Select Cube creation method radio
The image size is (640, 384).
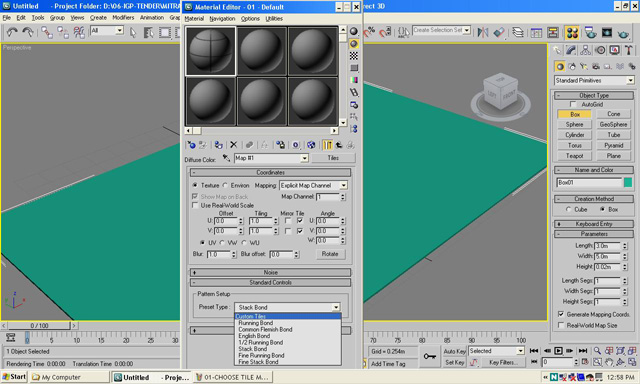[569, 209]
